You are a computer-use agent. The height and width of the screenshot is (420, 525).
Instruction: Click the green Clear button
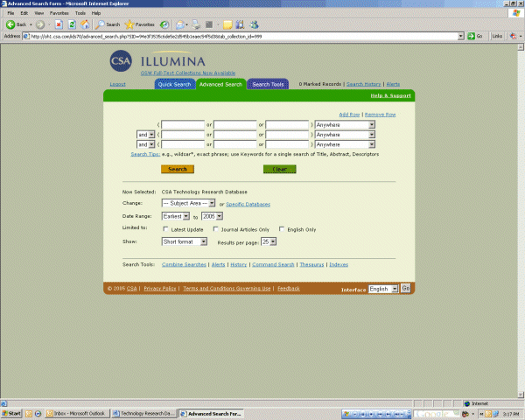click(280, 169)
